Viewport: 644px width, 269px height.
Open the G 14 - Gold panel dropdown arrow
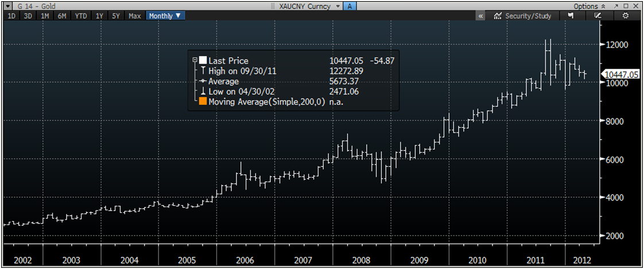pyautogui.click(x=8, y=6)
